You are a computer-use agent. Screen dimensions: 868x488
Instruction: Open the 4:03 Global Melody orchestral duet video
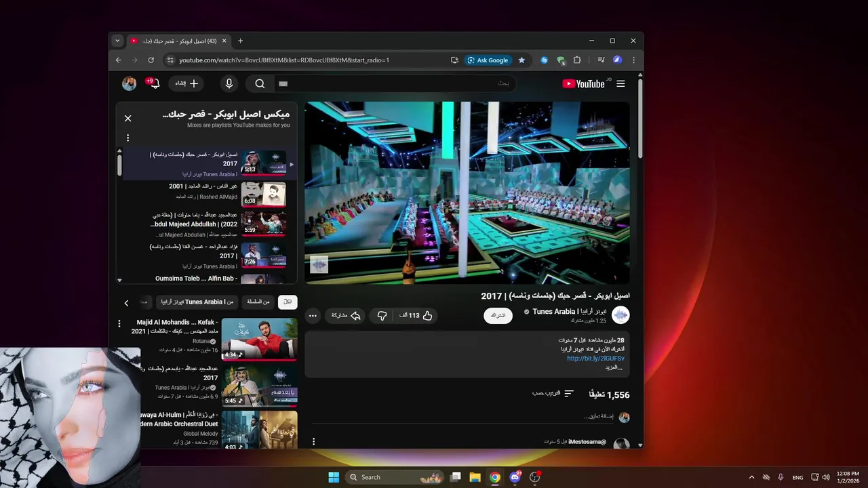point(259,430)
